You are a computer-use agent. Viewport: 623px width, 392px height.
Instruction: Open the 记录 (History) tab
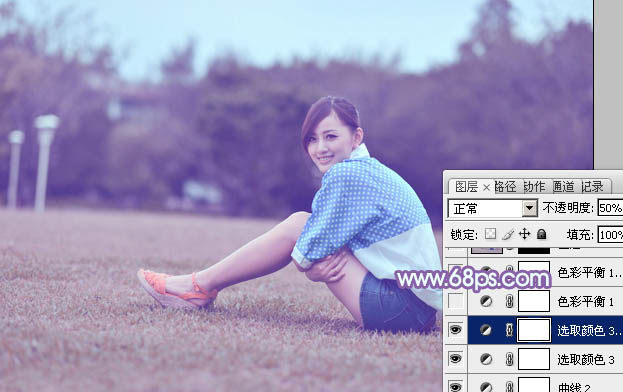(x=592, y=187)
